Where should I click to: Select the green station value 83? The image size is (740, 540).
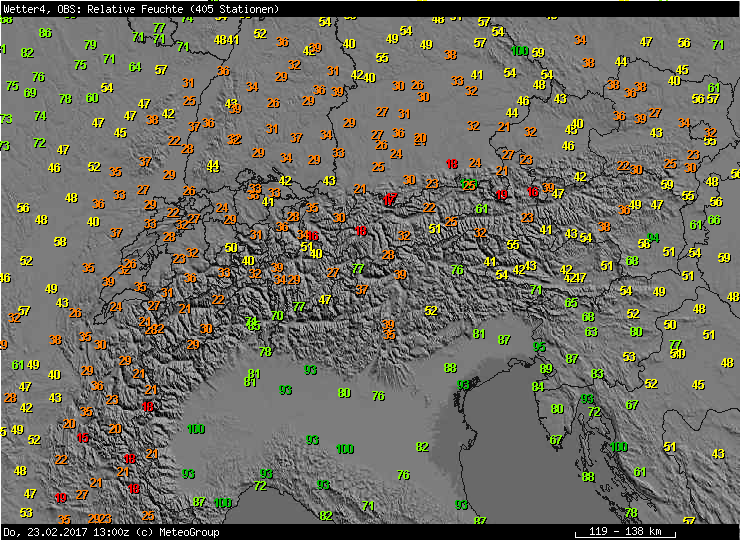click(x=597, y=374)
